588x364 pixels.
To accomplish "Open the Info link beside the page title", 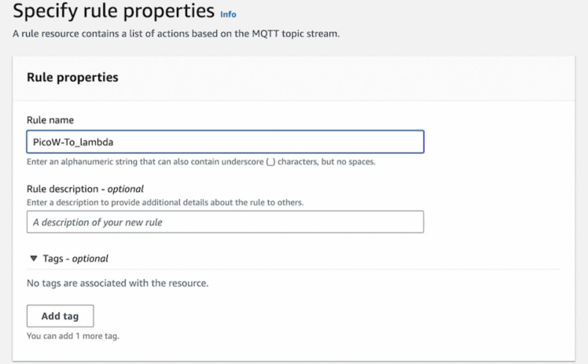I will click(228, 14).
